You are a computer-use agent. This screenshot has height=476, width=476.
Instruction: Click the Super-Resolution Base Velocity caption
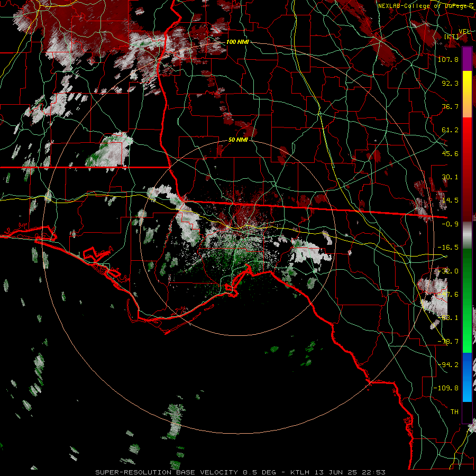click(x=241, y=472)
